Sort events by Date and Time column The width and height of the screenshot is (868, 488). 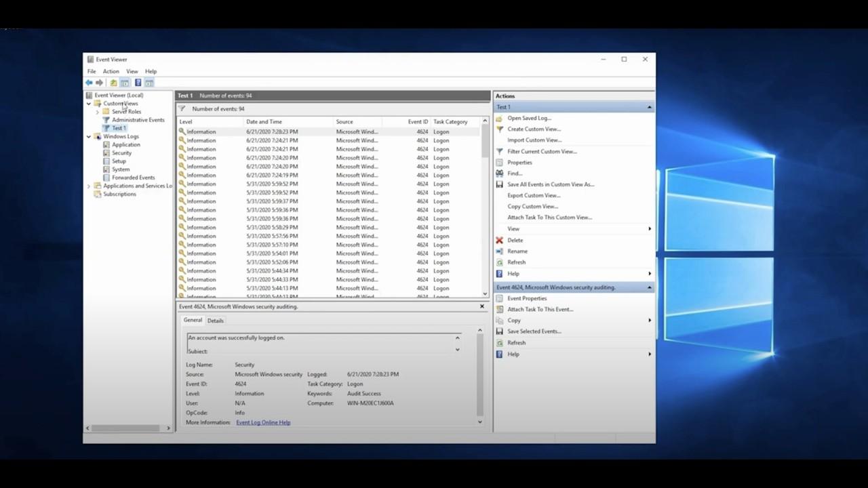coord(264,122)
